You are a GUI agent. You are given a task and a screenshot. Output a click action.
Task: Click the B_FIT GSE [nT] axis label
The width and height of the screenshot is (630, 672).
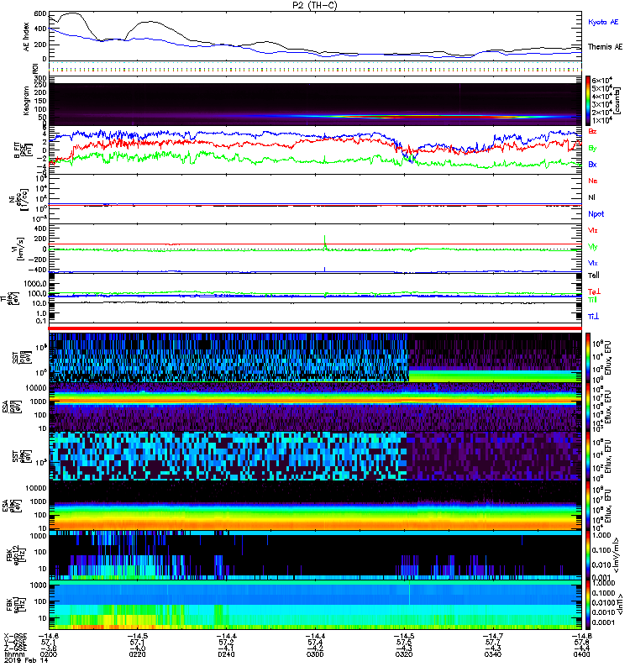(25, 150)
